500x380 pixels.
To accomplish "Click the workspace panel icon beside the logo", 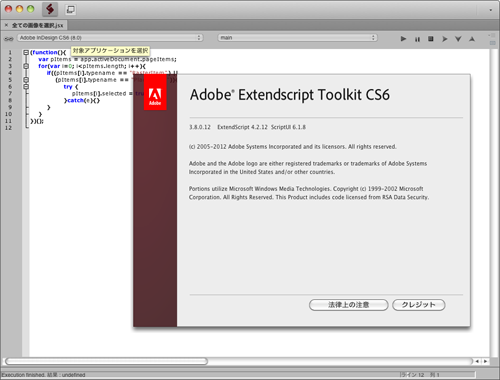I will click(70, 10).
